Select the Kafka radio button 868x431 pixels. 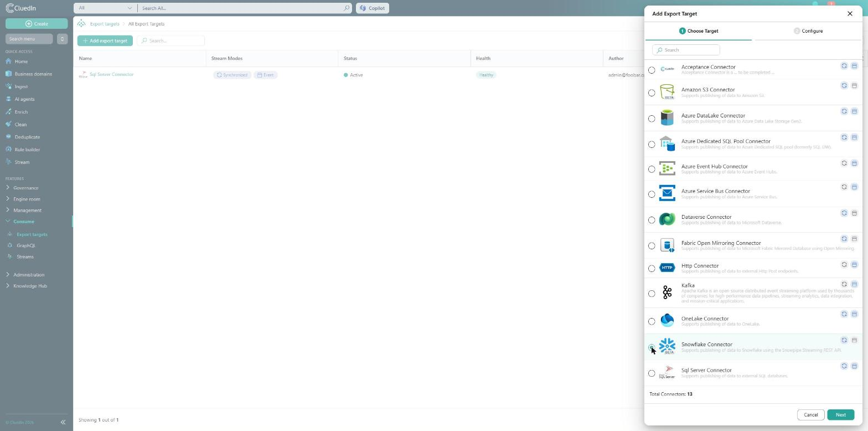[x=652, y=294]
